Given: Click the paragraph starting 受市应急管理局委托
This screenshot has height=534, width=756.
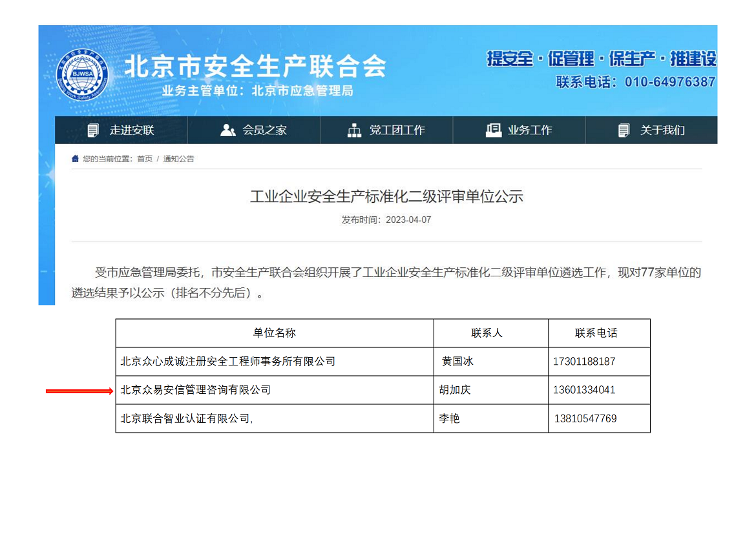Looking at the screenshot, I should pos(386,282).
